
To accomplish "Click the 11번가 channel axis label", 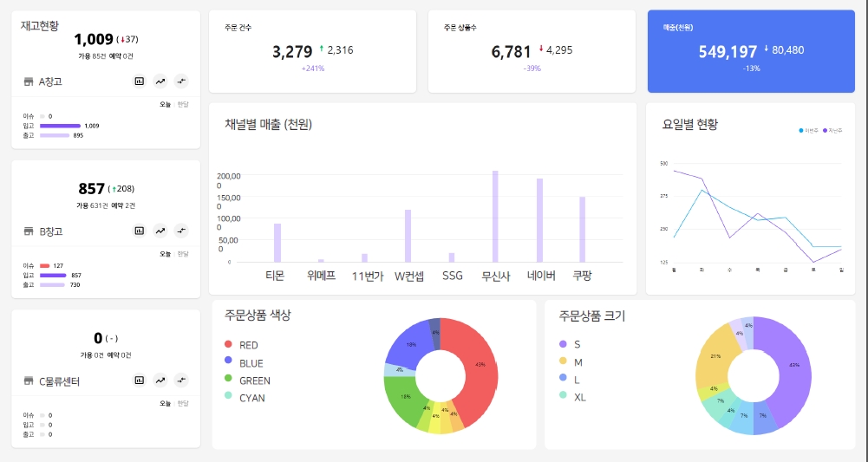I will 368,277.
